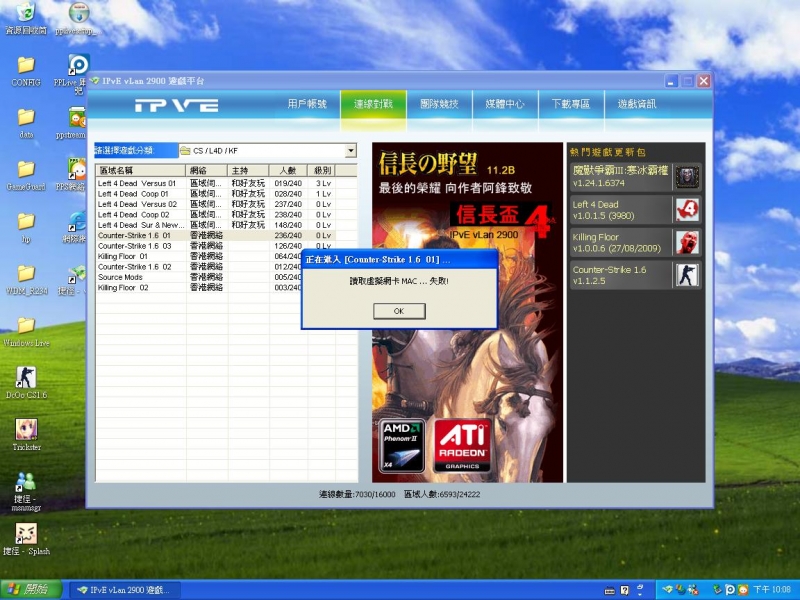This screenshot has height=600, width=800.
Task: Select Source Mods row
Action: [x=199, y=277]
